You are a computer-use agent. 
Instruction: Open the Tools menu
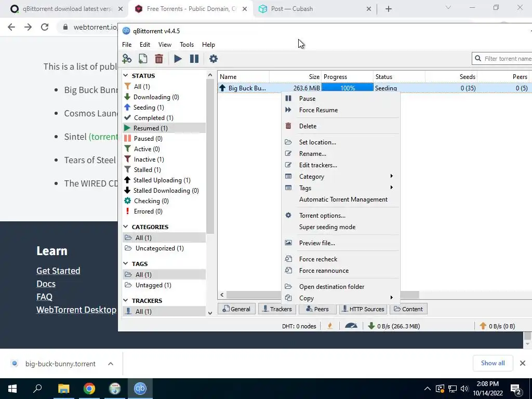point(187,45)
